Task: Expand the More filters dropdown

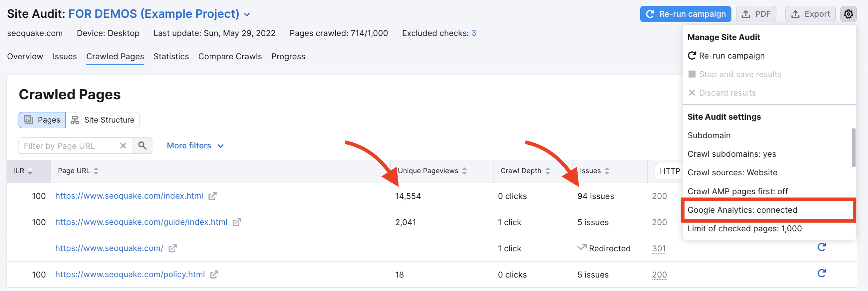Action: pos(195,145)
